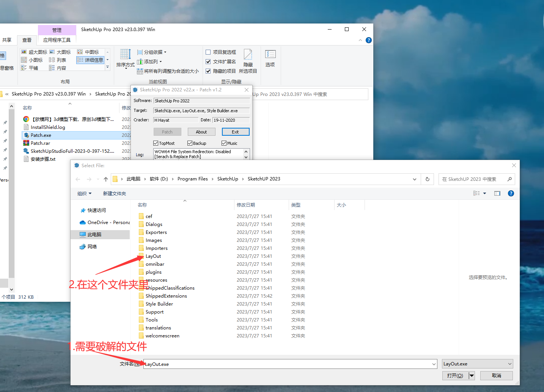Open the 组织 menu in Select File
The width and height of the screenshot is (544, 392).
click(84, 194)
